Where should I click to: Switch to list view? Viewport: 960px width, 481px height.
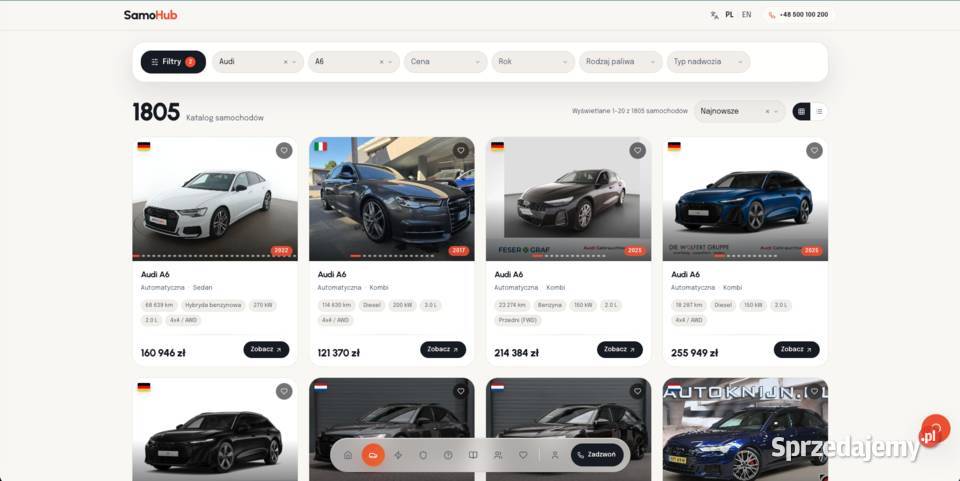(819, 111)
